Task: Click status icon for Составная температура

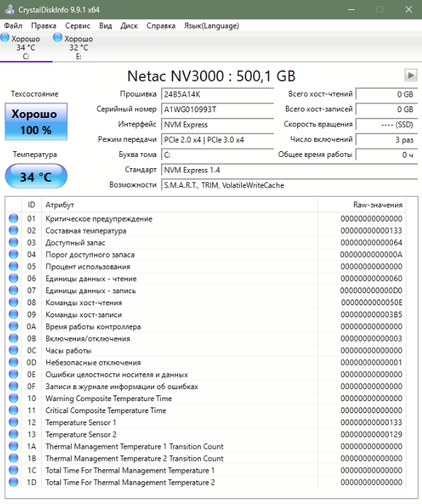Action: (x=13, y=230)
